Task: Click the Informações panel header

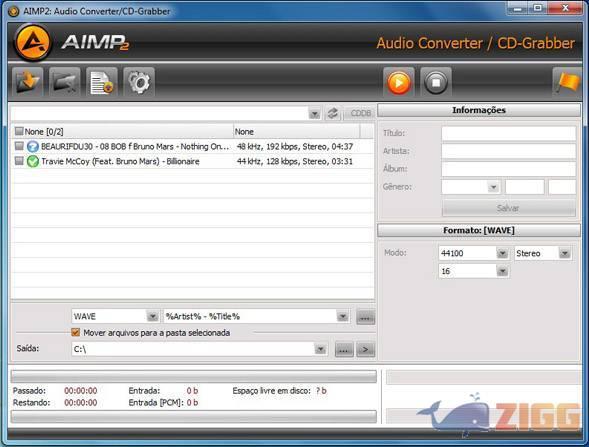Action: point(479,110)
